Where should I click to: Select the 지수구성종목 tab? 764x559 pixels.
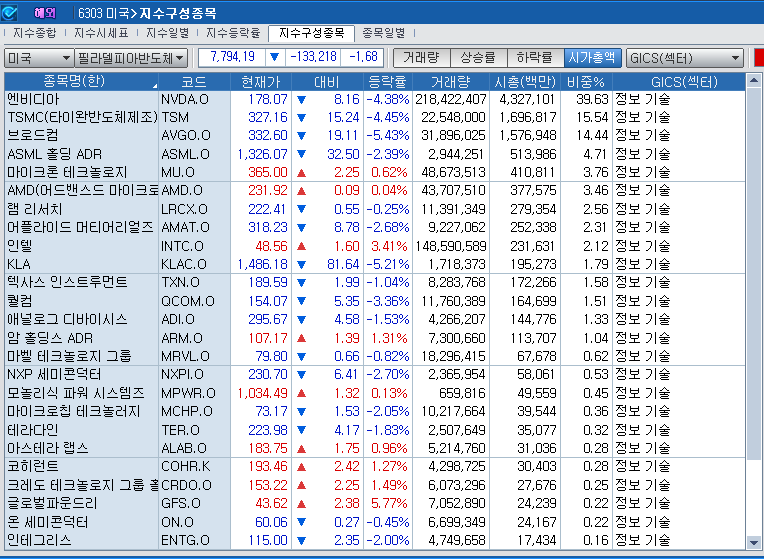311,33
